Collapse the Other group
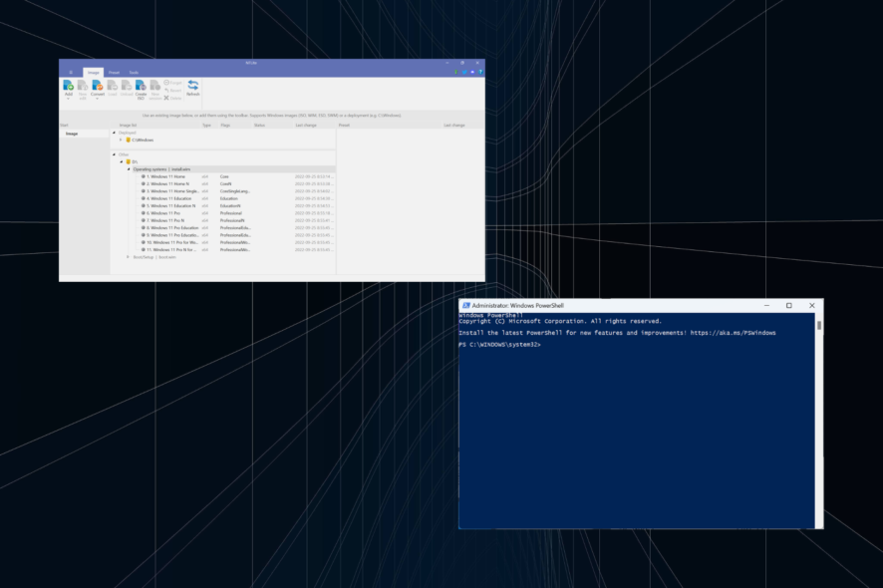883x588 pixels. [114, 154]
